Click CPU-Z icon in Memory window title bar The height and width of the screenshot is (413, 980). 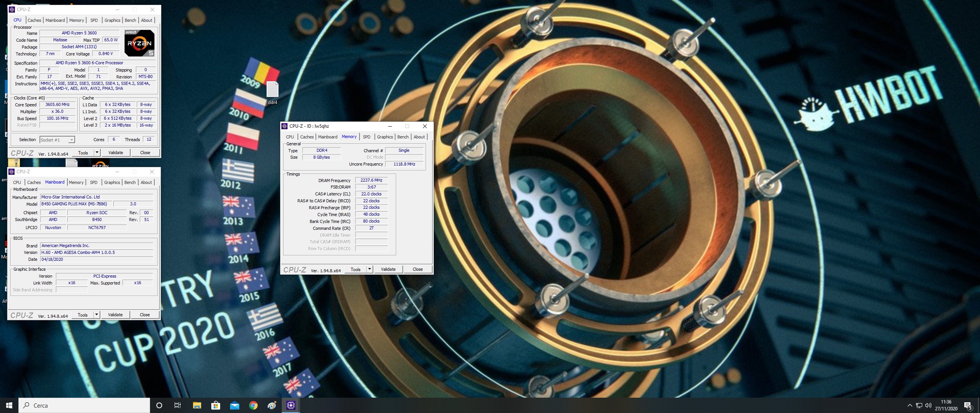pos(284,126)
